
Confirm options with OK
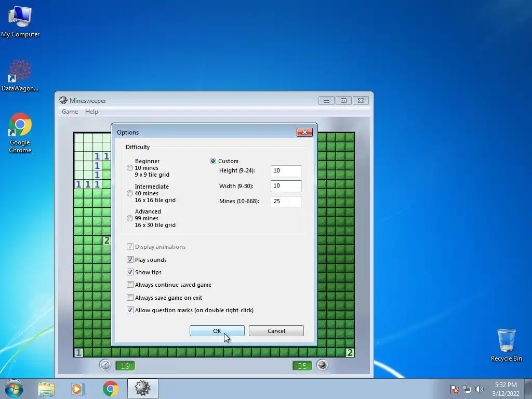pyautogui.click(x=217, y=331)
